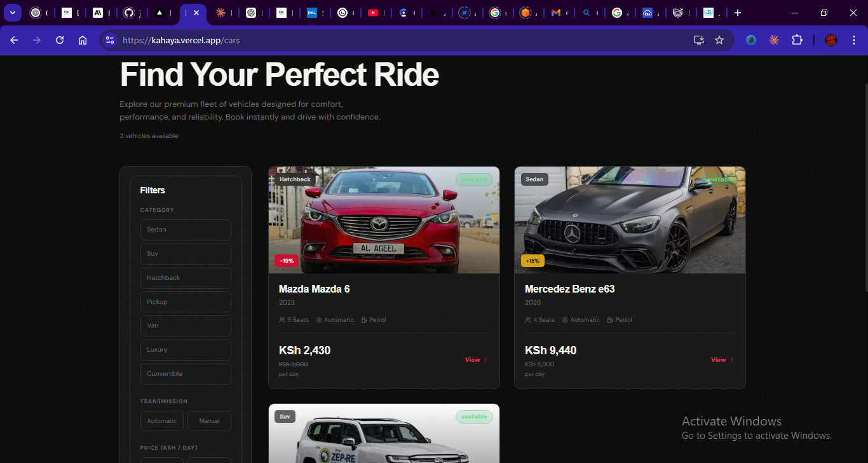Click the -19% discount badge

(287, 261)
